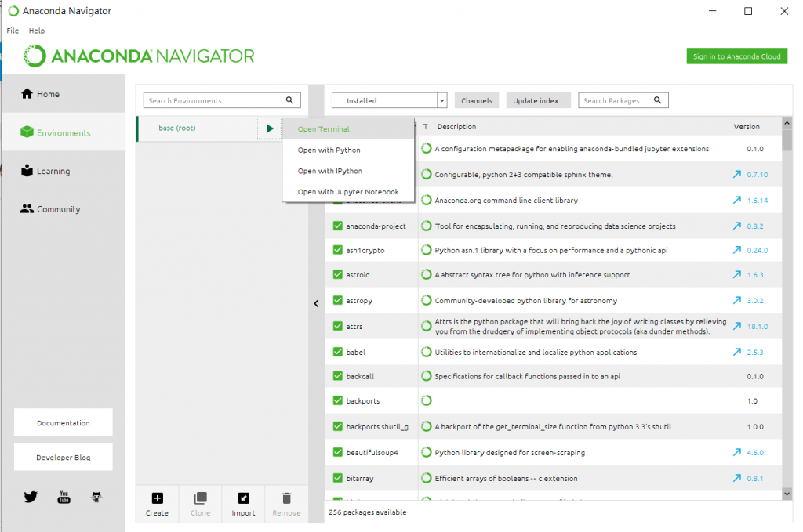This screenshot has height=532, width=803.
Task: Click the update arrow for asn1crypto 0.24.0
Action: [737, 250]
